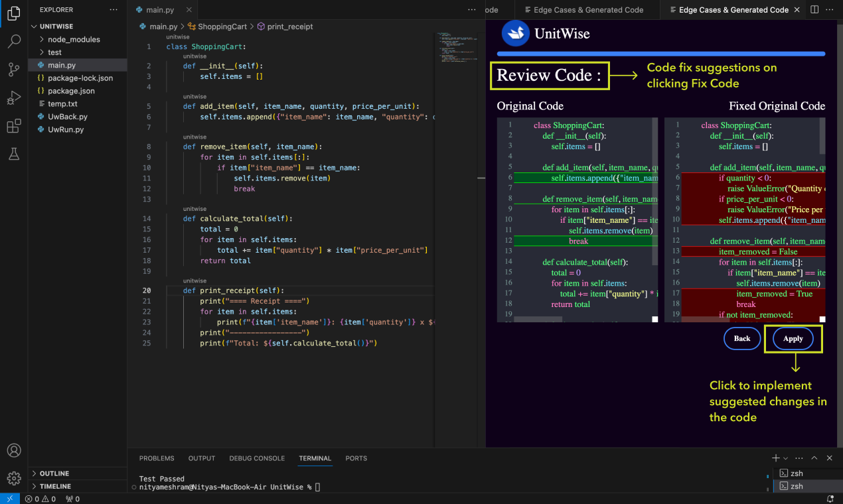Maximize the panel with the chevron up icon
The height and width of the screenshot is (504, 843).
click(x=814, y=458)
